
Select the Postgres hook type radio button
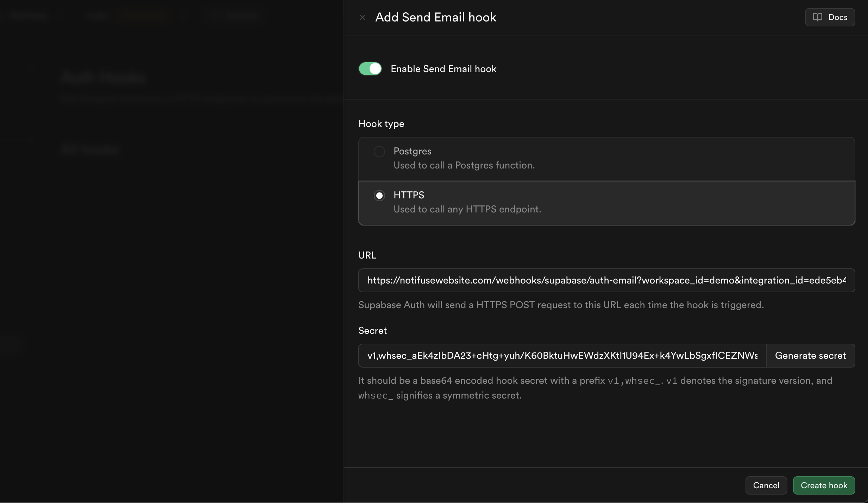click(379, 151)
